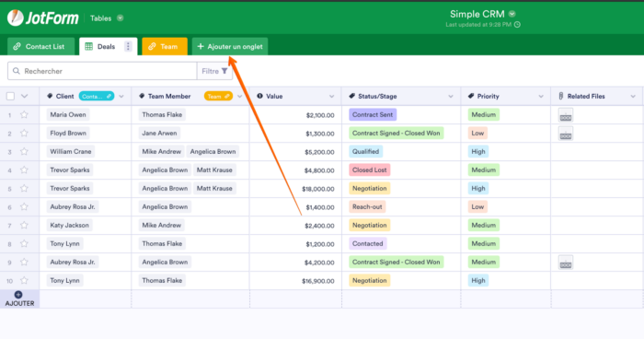Star the Katy Jackson row
Image resolution: width=644 pixels, height=339 pixels.
pos(24,226)
